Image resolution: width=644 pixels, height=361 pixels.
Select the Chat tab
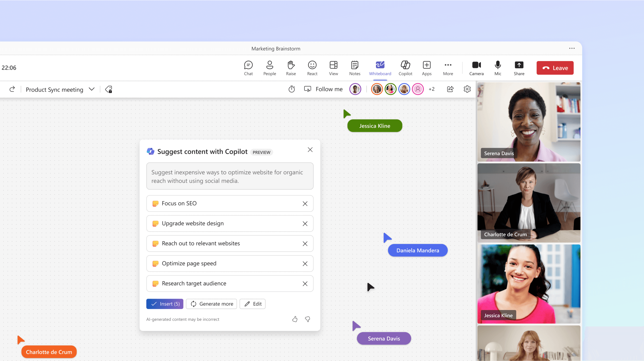point(248,68)
